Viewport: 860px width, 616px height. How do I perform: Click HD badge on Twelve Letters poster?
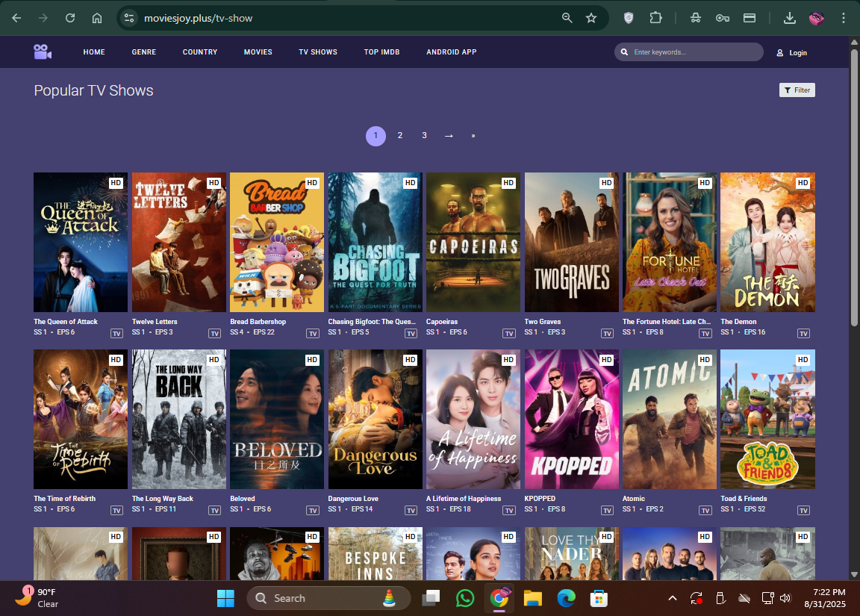click(x=214, y=183)
